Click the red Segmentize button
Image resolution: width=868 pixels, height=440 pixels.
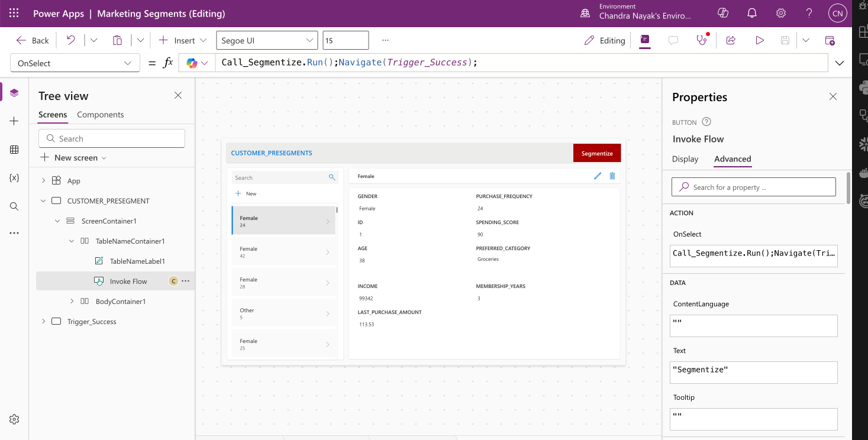pos(596,153)
